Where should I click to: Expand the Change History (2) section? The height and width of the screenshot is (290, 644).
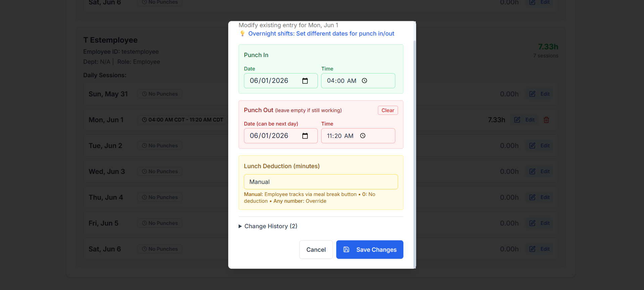tap(268, 226)
